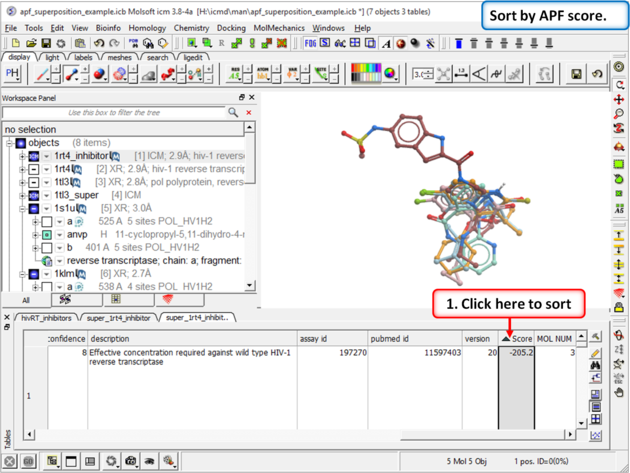Click the search magnifier in Workspace Panel

tap(233, 113)
